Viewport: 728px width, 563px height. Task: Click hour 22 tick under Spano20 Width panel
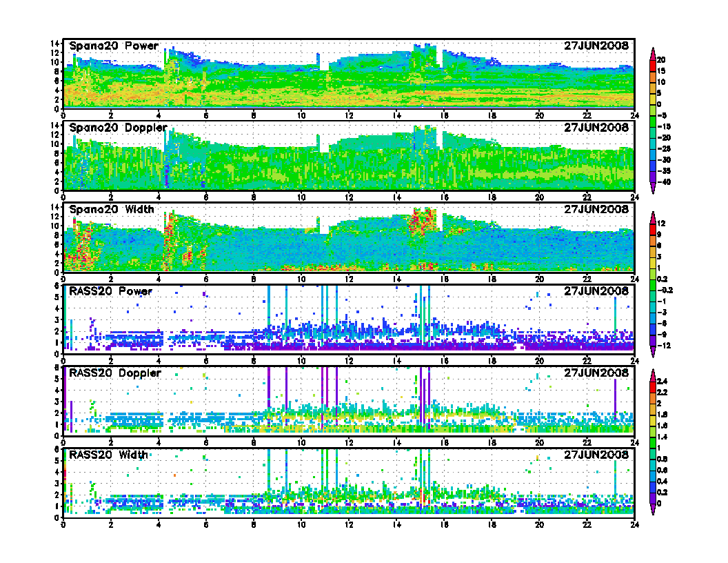[x=587, y=279]
